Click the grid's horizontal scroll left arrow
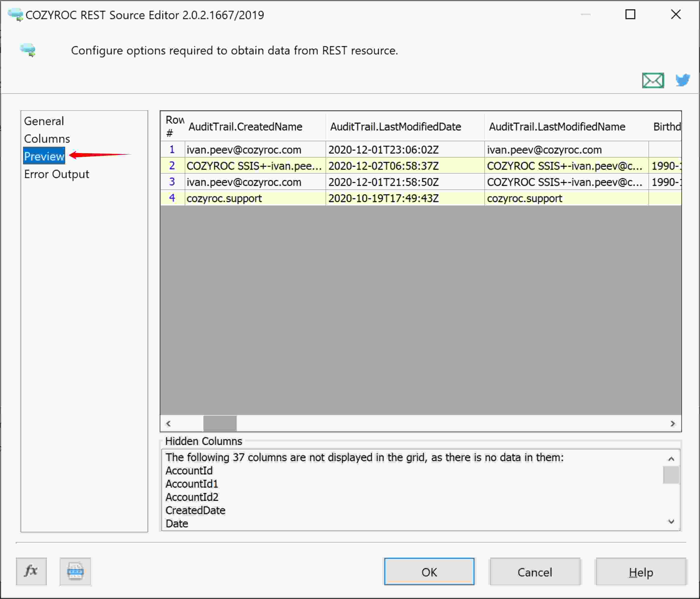The image size is (700, 599). point(168,423)
